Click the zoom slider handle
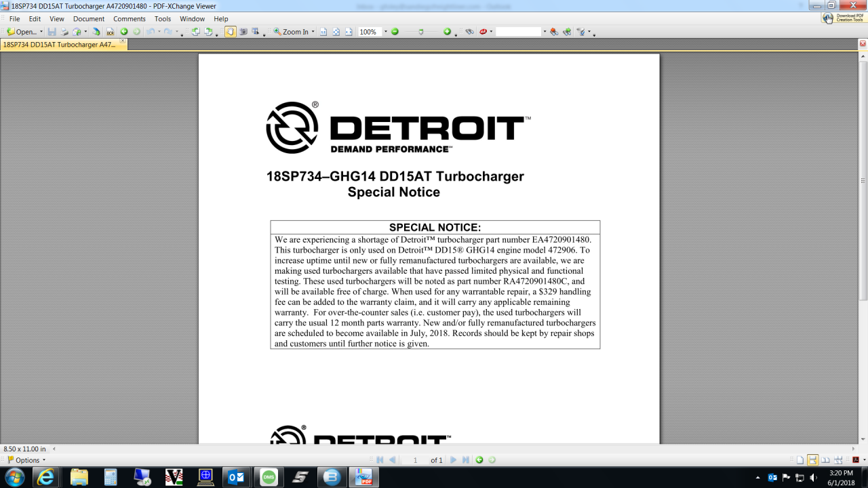Image resolution: width=868 pixels, height=488 pixels. click(421, 32)
